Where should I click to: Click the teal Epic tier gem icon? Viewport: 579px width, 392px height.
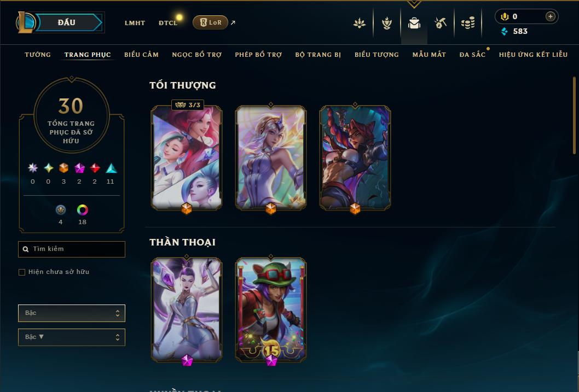[111, 168]
